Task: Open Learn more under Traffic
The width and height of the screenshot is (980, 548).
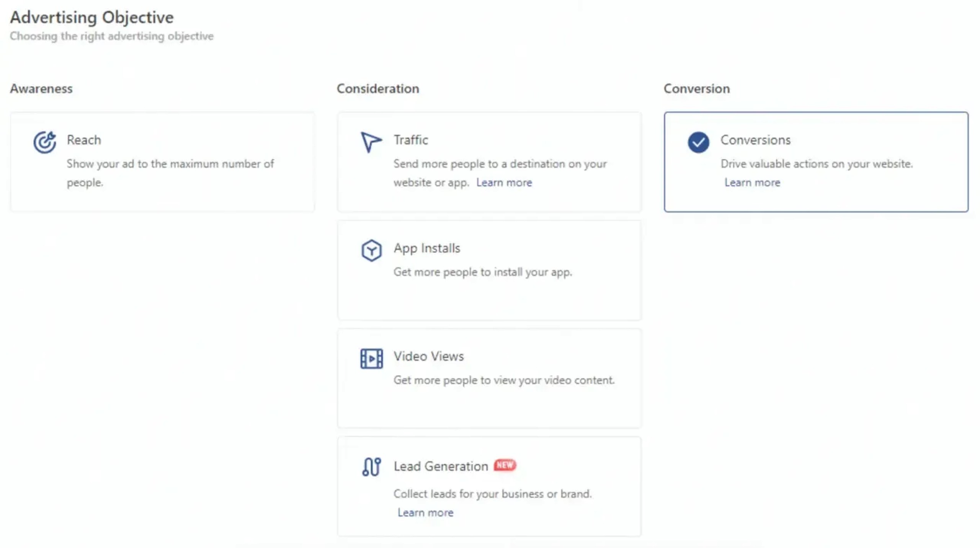Action: (x=504, y=183)
